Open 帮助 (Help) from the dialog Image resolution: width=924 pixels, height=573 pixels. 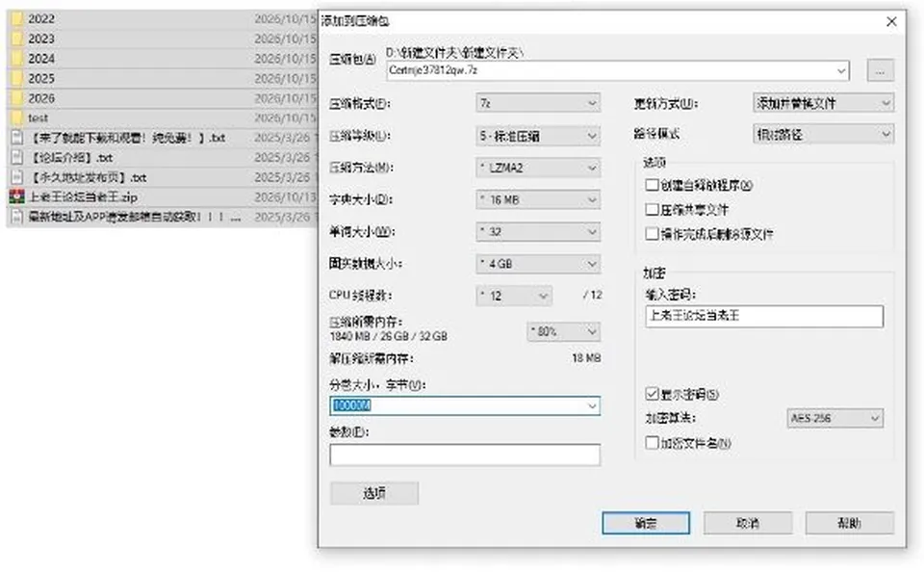tap(850, 523)
